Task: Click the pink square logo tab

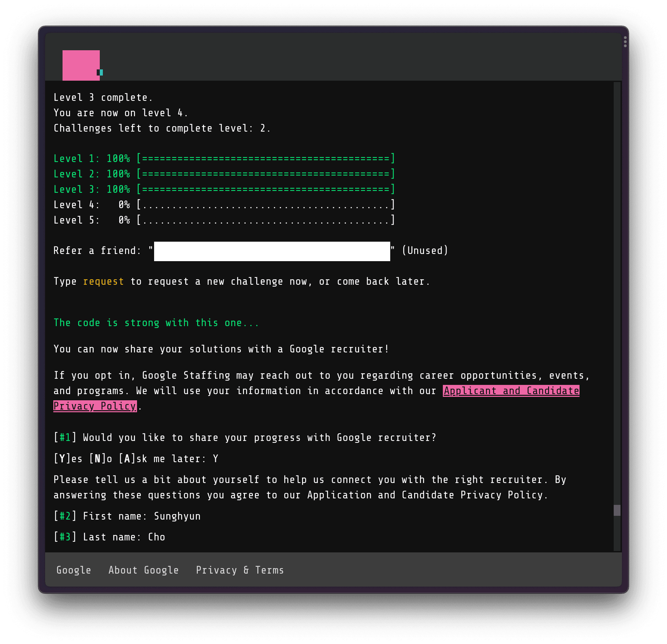Action: click(81, 65)
